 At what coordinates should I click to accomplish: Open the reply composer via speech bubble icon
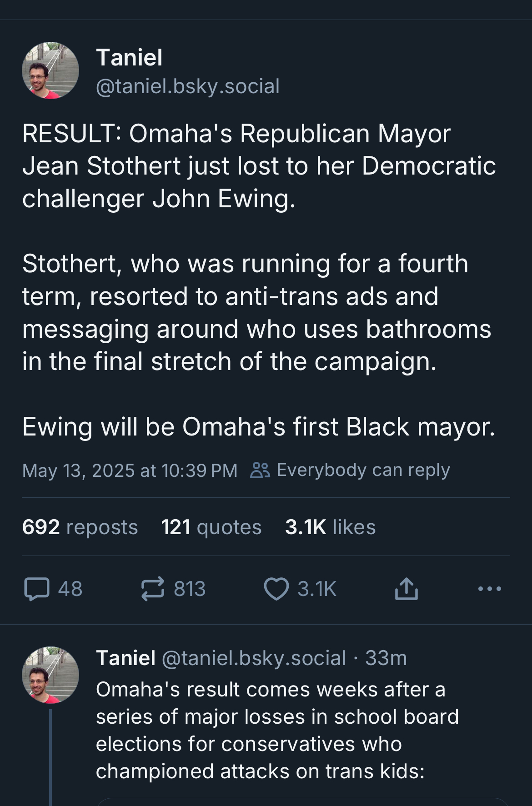pos(37,589)
